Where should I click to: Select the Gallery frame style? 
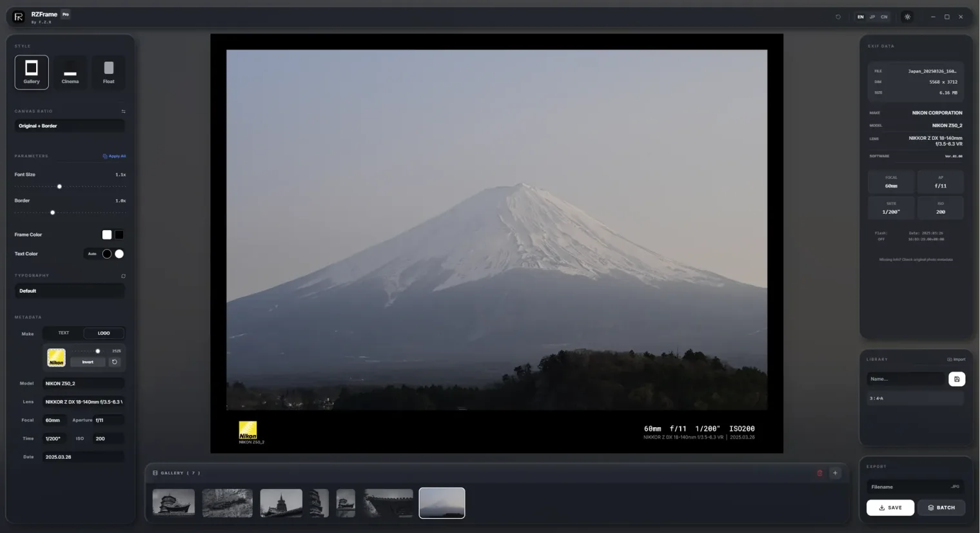click(x=32, y=72)
